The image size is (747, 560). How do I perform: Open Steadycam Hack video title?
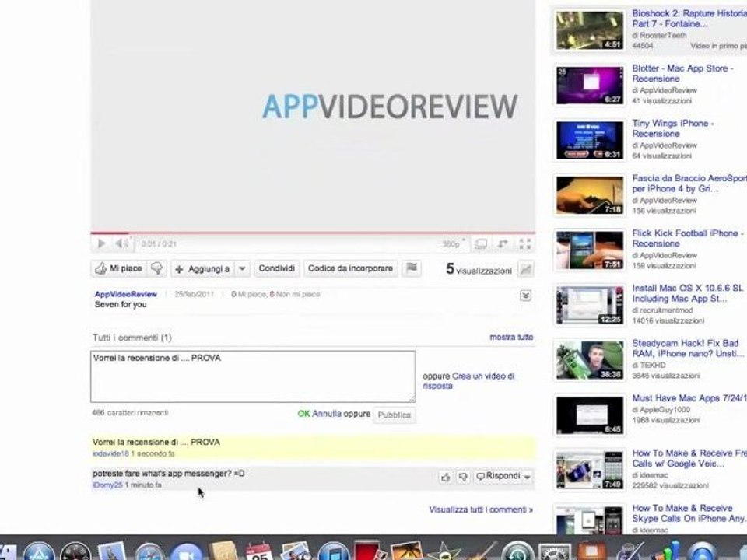coord(687,348)
